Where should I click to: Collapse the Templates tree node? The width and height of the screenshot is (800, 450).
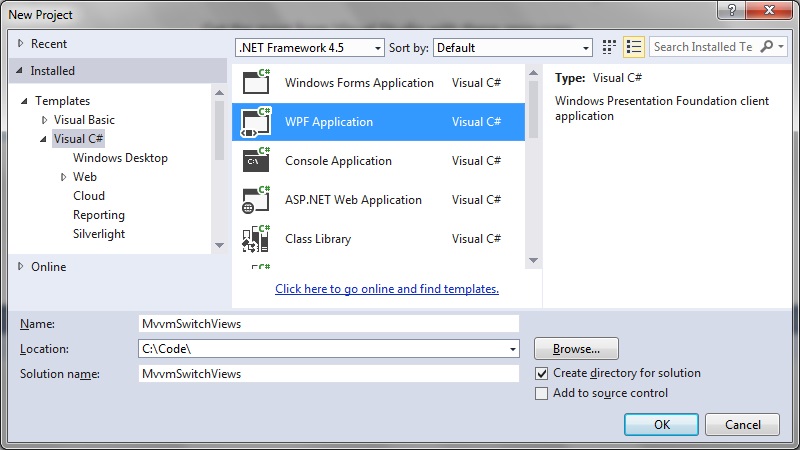click(x=24, y=101)
